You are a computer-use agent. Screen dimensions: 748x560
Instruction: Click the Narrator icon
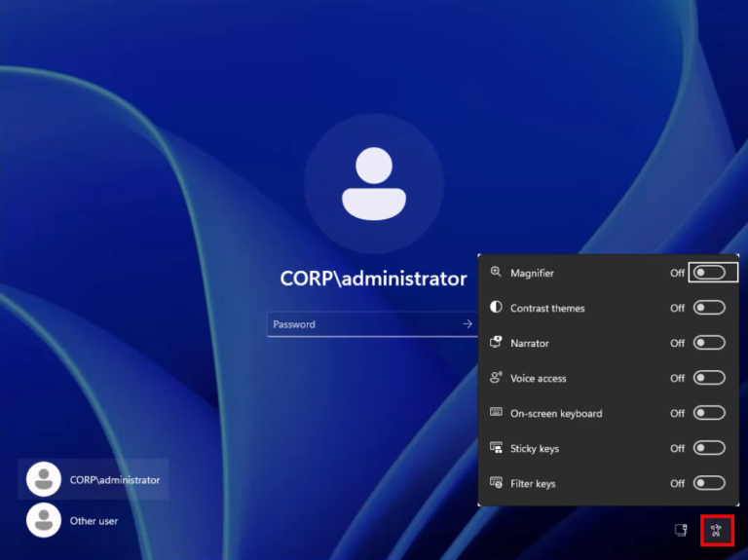496,342
